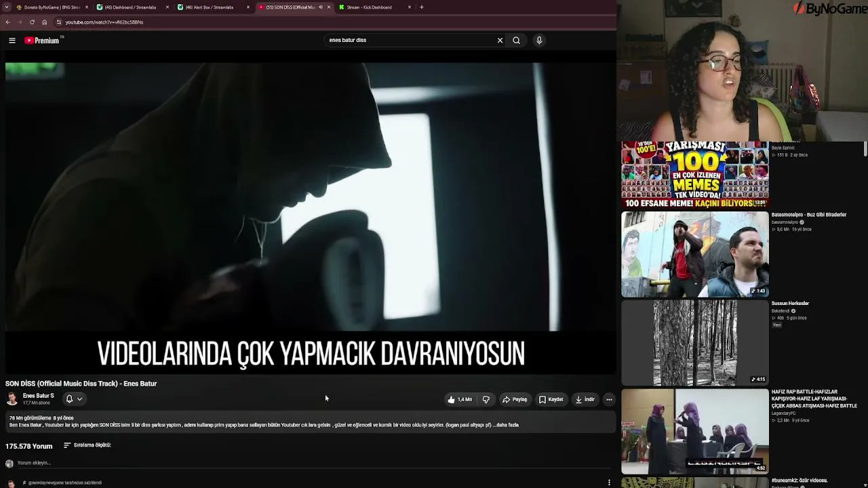Share the video with Paylaş
Screen dimensions: 868x488
(x=515, y=400)
